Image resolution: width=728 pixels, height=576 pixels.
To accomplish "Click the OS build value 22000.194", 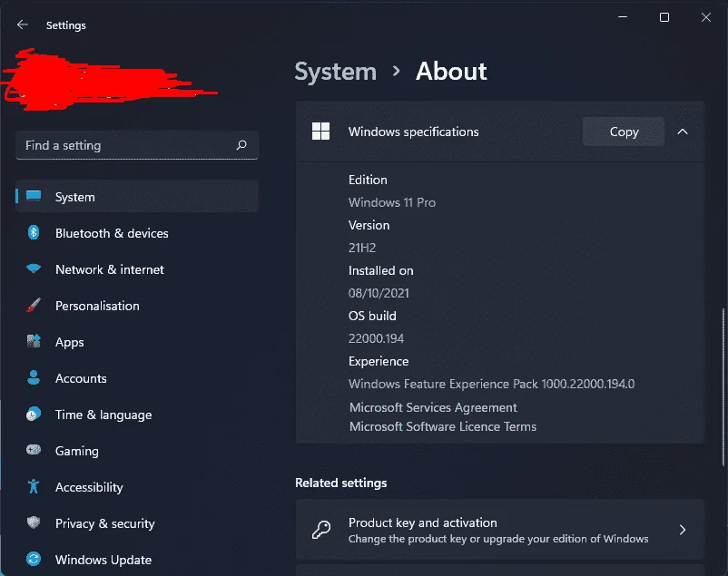I will pyautogui.click(x=376, y=338).
